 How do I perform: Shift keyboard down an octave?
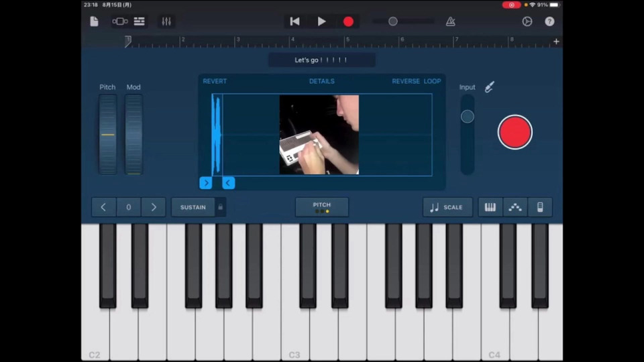pos(103,207)
